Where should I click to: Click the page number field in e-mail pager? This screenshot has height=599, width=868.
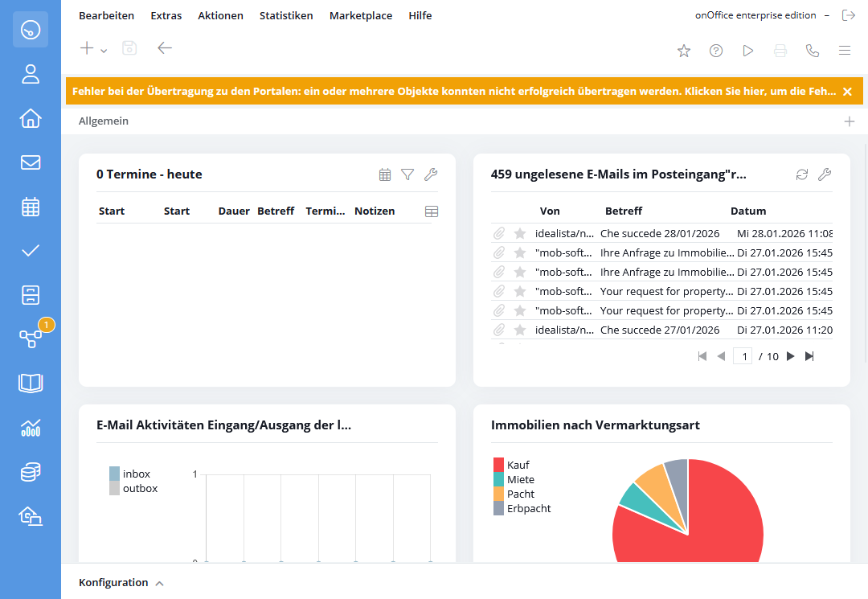point(743,356)
